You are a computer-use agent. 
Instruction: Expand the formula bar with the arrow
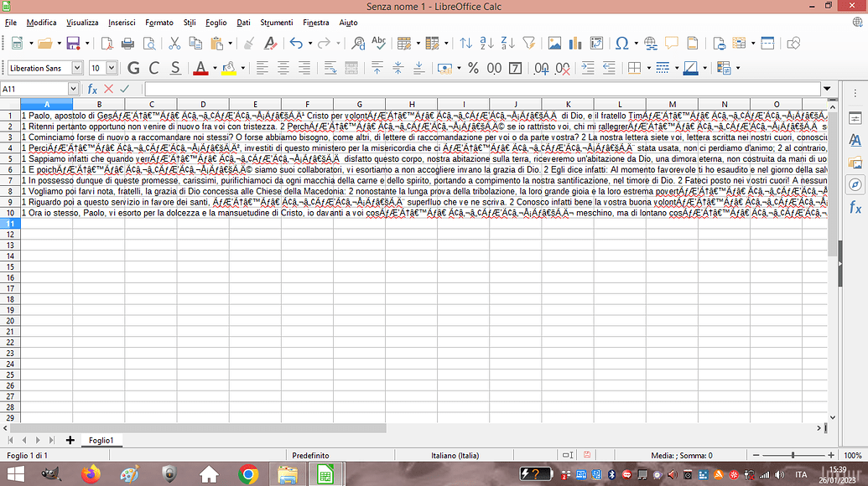[x=828, y=89]
